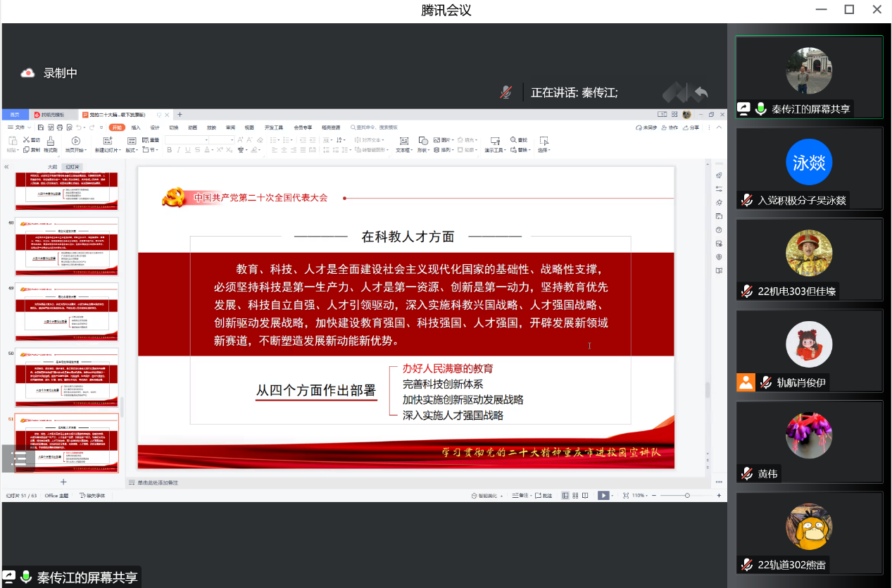Toggle 备注 notes pane in status bar
892x588 pixels.
[x=522, y=496]
